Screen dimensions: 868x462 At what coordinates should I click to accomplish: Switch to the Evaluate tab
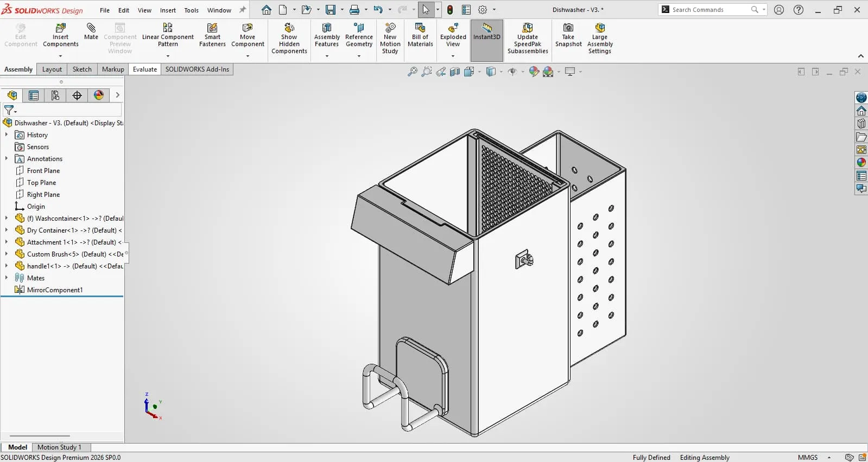click(x=145, y=69)
